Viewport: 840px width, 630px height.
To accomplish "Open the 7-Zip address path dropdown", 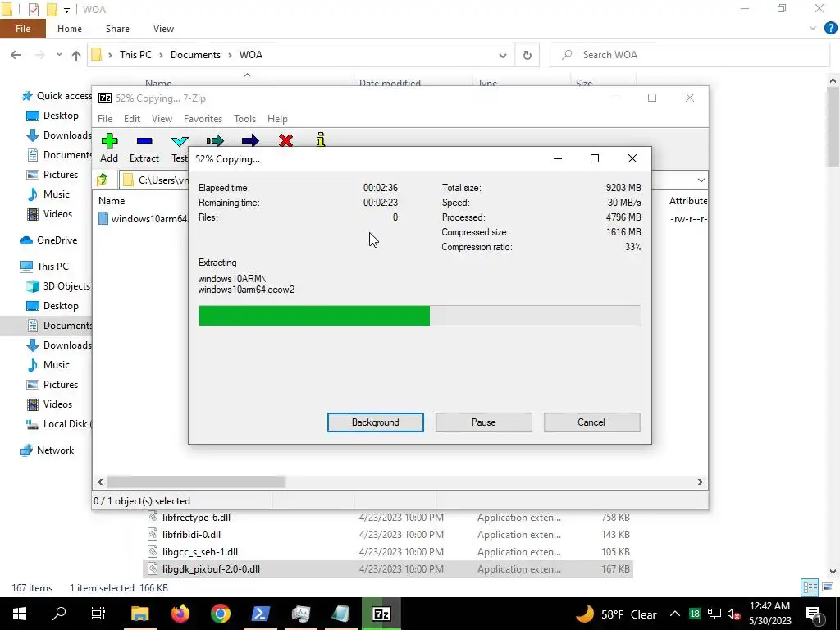I will (701, 180).
